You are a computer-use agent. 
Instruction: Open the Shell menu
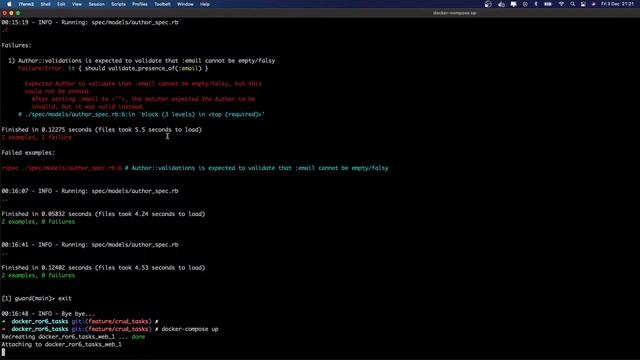(45, 4)
